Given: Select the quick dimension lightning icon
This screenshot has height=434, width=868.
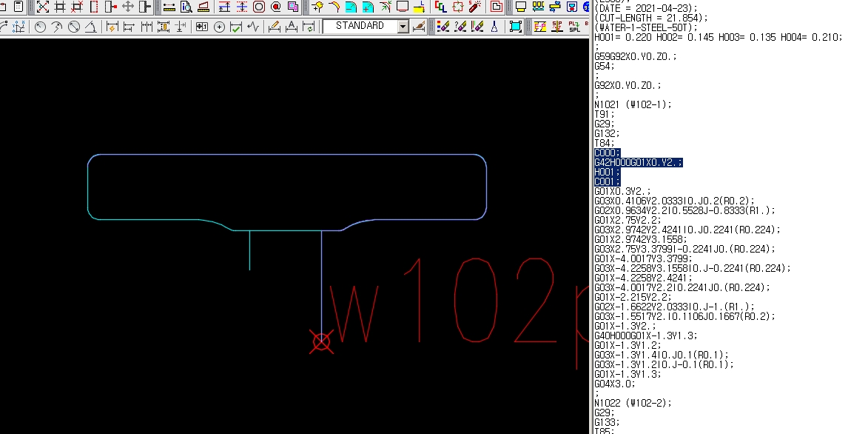Looking at the screenshot, I should (x=112, y=27).
